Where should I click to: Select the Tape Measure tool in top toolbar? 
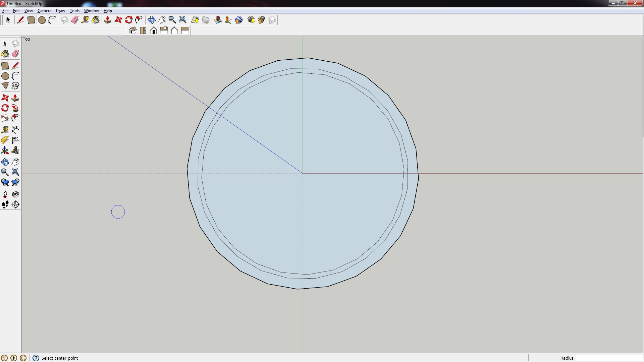tap(85, 20)
